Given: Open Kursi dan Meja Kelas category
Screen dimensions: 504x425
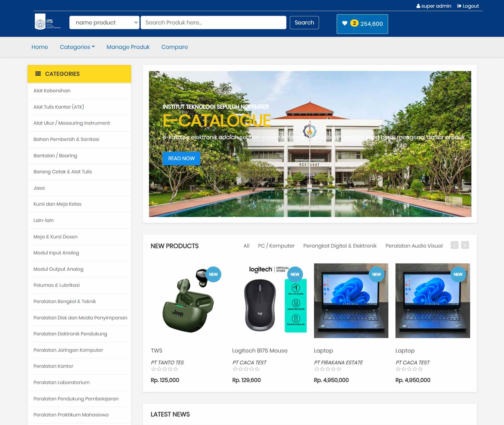Looking at the screenshot, I should pyautogui.click(x=79, y=204).
